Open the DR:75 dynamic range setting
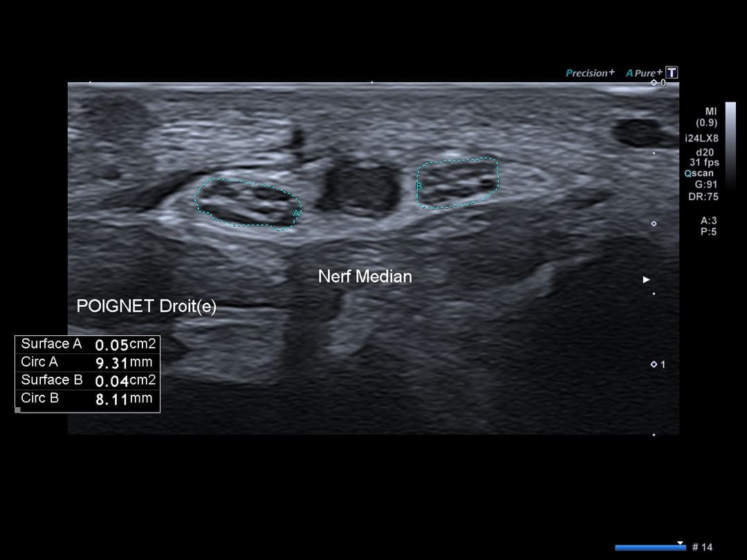Screen dimensions: 747x560 [705, 196]
